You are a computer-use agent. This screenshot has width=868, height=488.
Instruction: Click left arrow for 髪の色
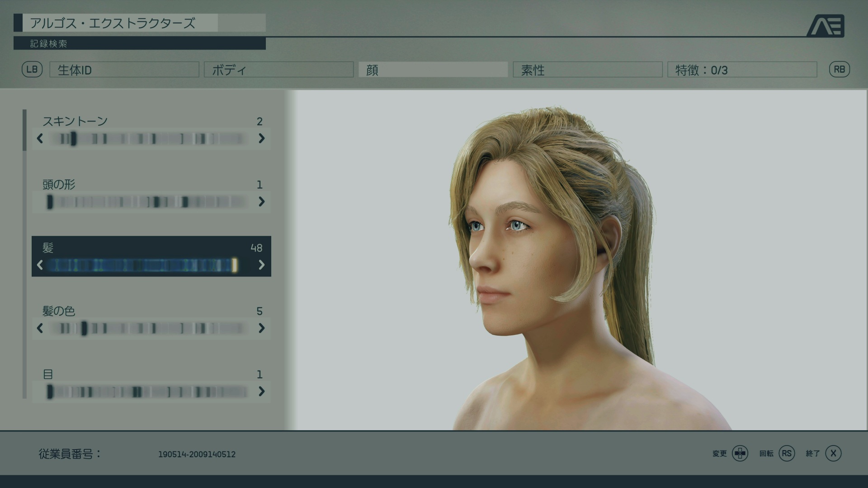40,328
